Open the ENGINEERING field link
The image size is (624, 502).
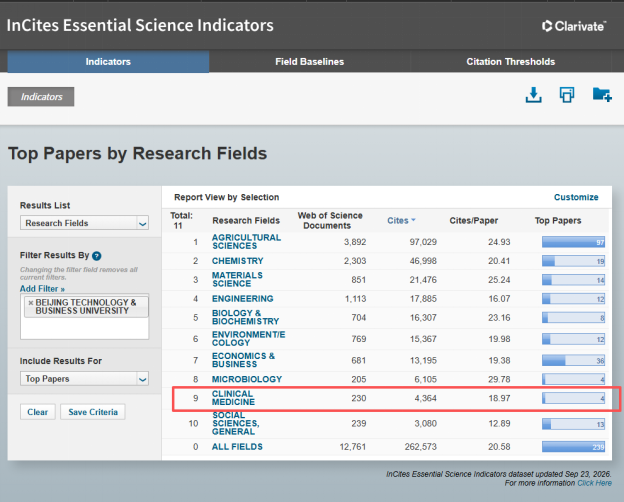[242, 299]
